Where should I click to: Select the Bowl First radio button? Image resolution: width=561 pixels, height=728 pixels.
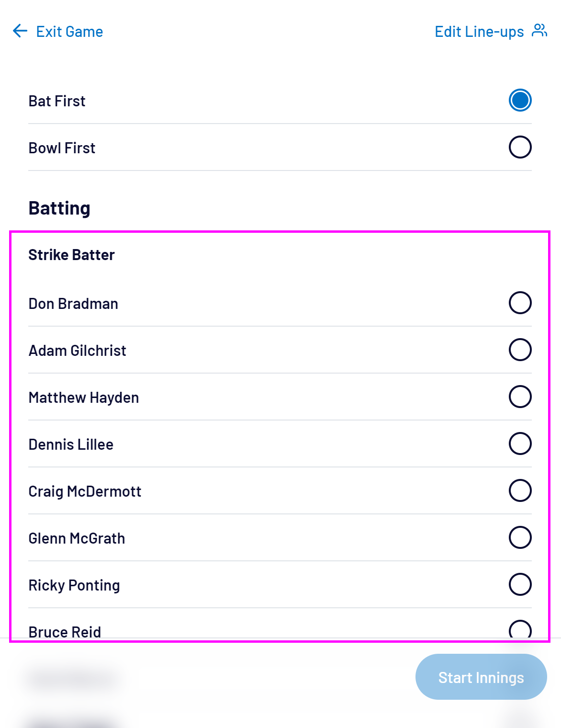click(520, 148)
